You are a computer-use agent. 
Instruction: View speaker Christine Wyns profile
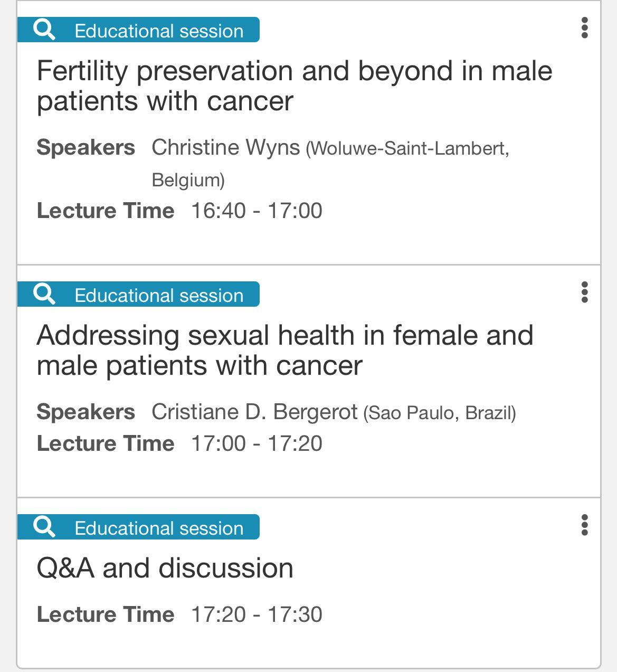[x=226, y=147]
